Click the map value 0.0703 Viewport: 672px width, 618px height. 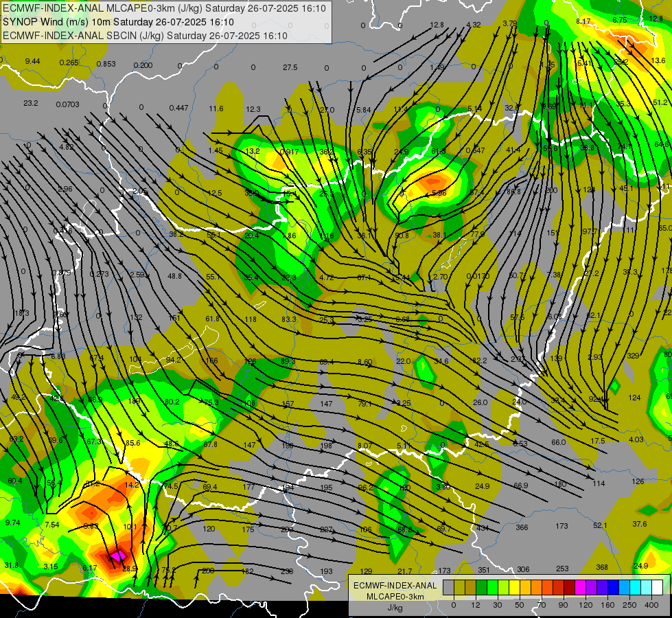point(68,104)
